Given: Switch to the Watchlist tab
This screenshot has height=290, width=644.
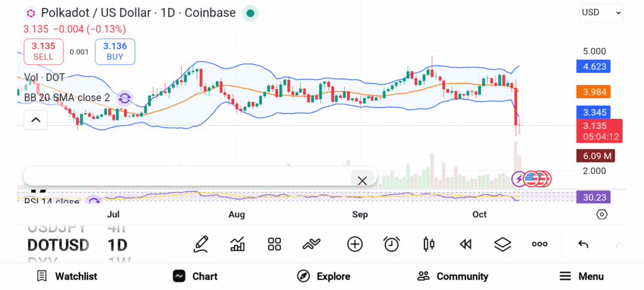Looking at the screenshot, I should pyautogui.click(x=67, y=276).
